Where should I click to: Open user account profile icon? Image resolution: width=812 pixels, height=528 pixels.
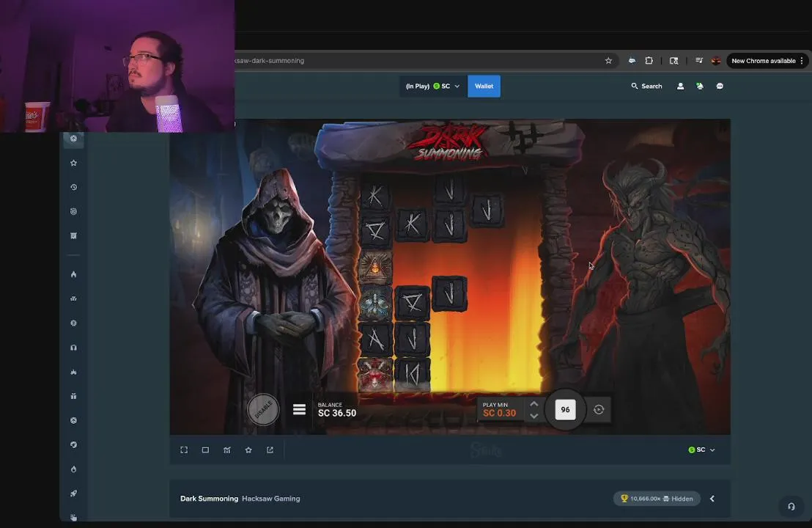tap(681, 86)
